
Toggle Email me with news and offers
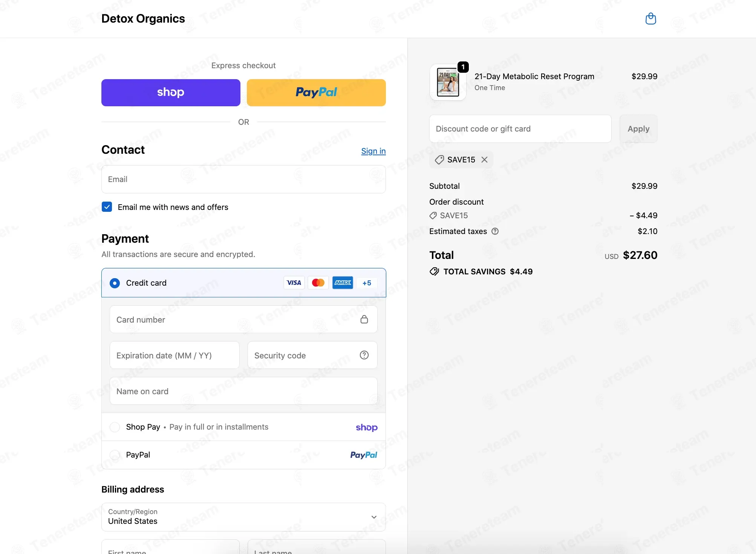pyautogui.click(x=107, y=207)
